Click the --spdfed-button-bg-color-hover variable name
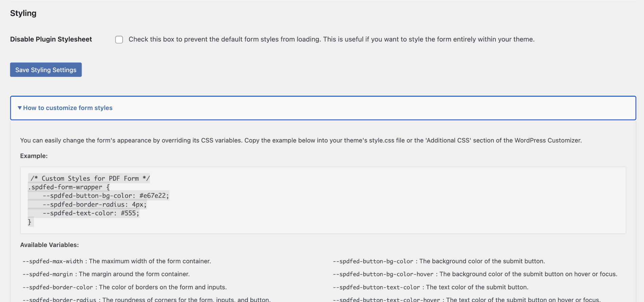This screenshot has width=644, height=302. [383, 274]
